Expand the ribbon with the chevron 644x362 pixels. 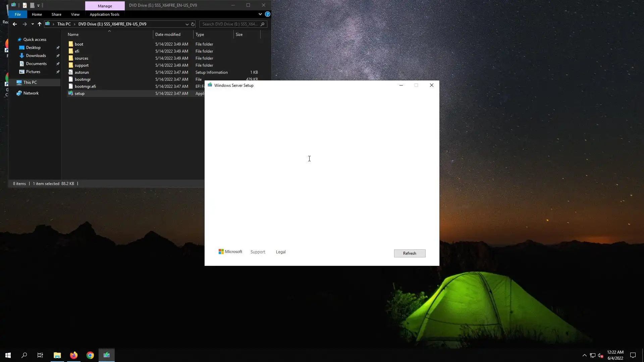(x=260, y=14)
